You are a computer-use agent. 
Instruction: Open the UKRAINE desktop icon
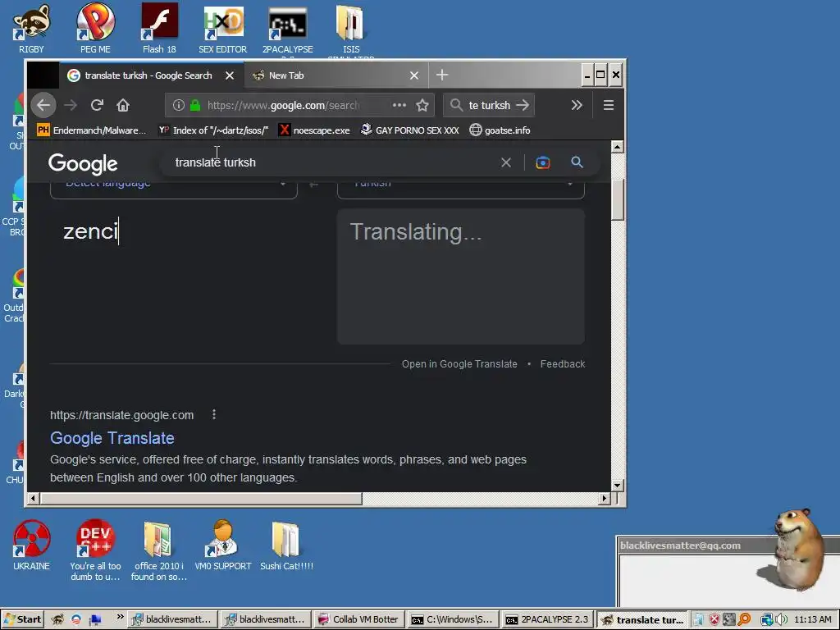pyautogui.click(x=32, y=546)
